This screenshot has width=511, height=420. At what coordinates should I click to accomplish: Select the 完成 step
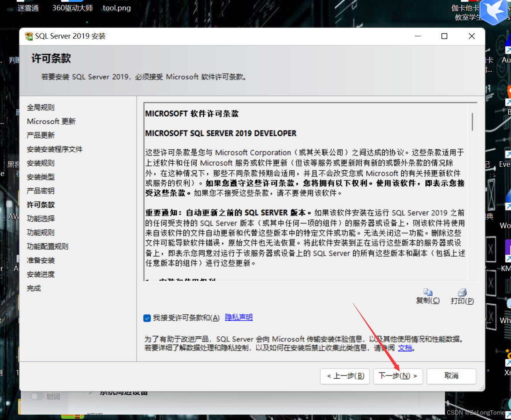click(34, 288)
